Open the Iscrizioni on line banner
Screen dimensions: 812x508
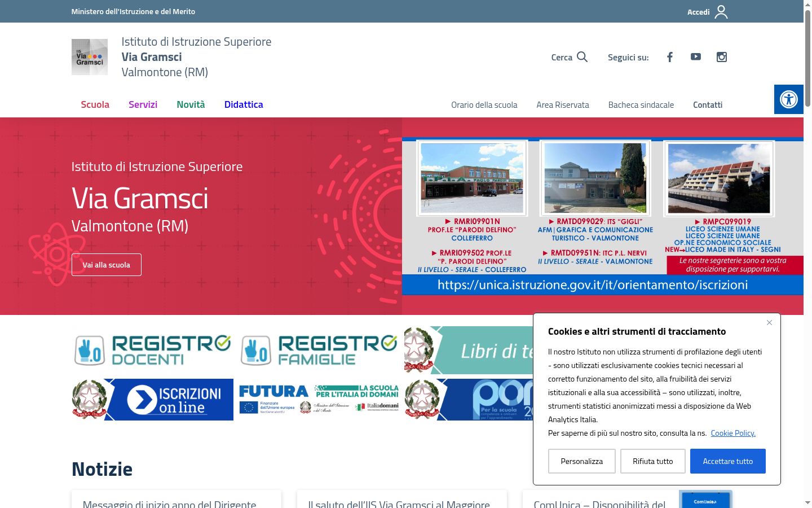tap(152, 400)
